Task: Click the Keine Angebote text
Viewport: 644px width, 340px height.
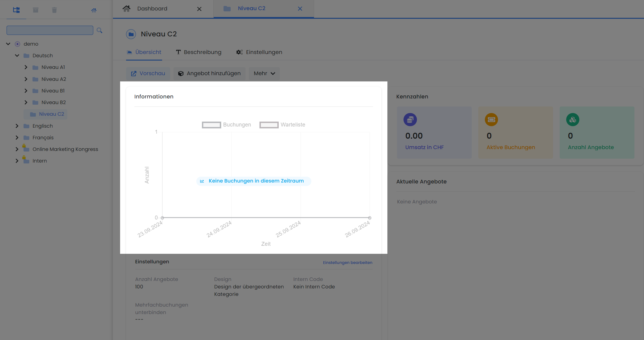Action: [417, 202]
